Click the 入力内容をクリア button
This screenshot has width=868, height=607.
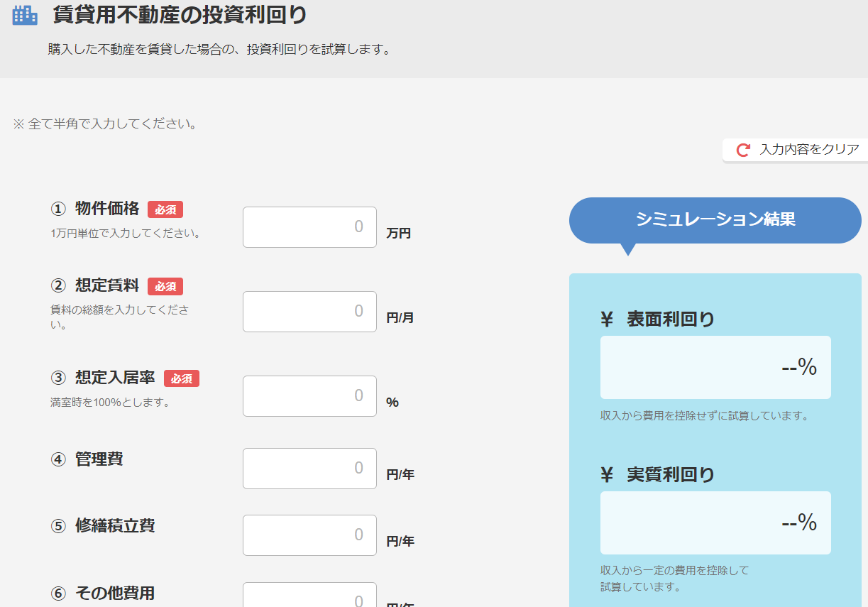[796, 150]
